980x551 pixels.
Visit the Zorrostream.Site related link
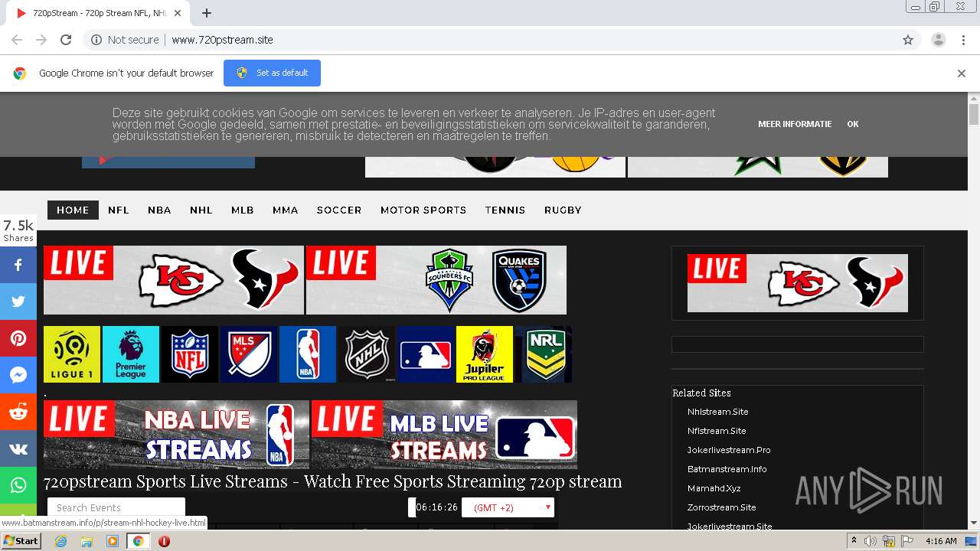pos(721,507)
